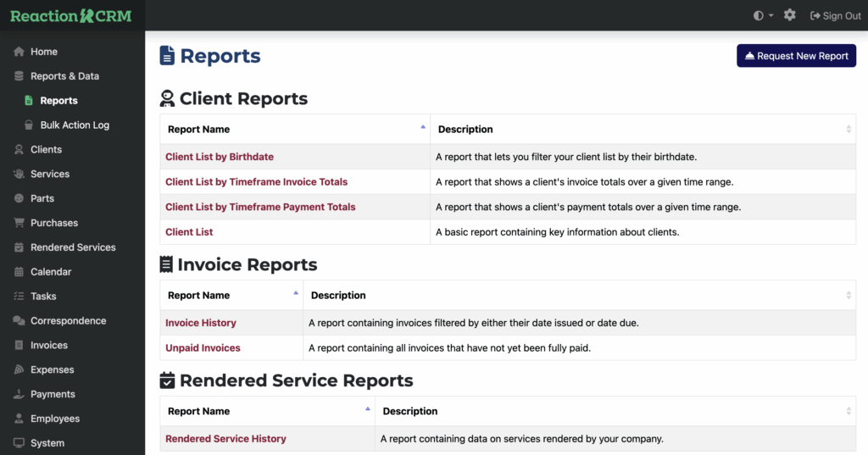Open Client List by Birthdate report

click(220, 157)
